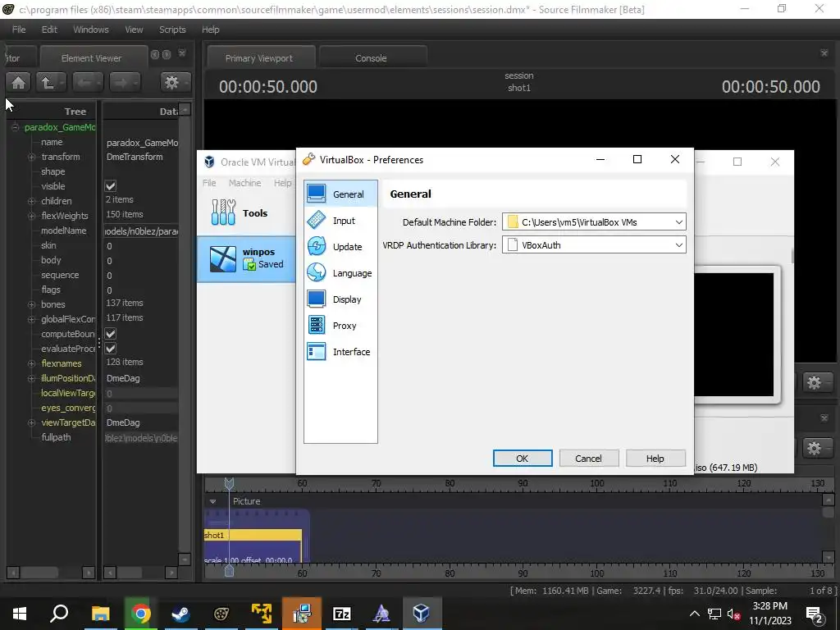840x630 pixels.
Task: Select the Input preferences icon
Action: point(316,220)
